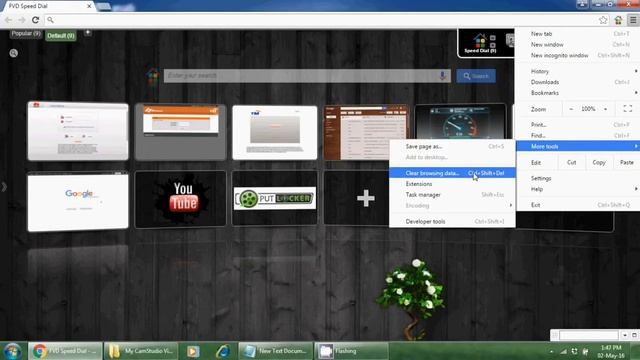Open Developer tools from submenu
Screen dimensions: 640x360
(x=452, y=222)
